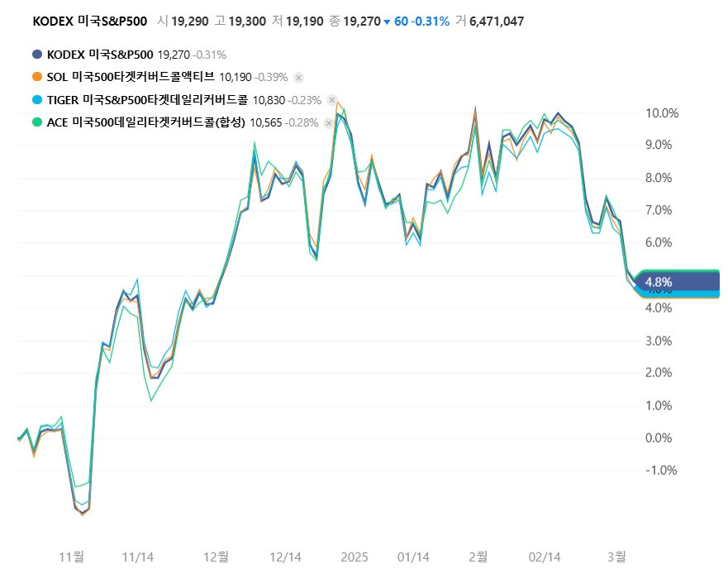
Task: Remove ACE 미국500데일리타겟커버드콜(합성) series
Action: (329, 122)
